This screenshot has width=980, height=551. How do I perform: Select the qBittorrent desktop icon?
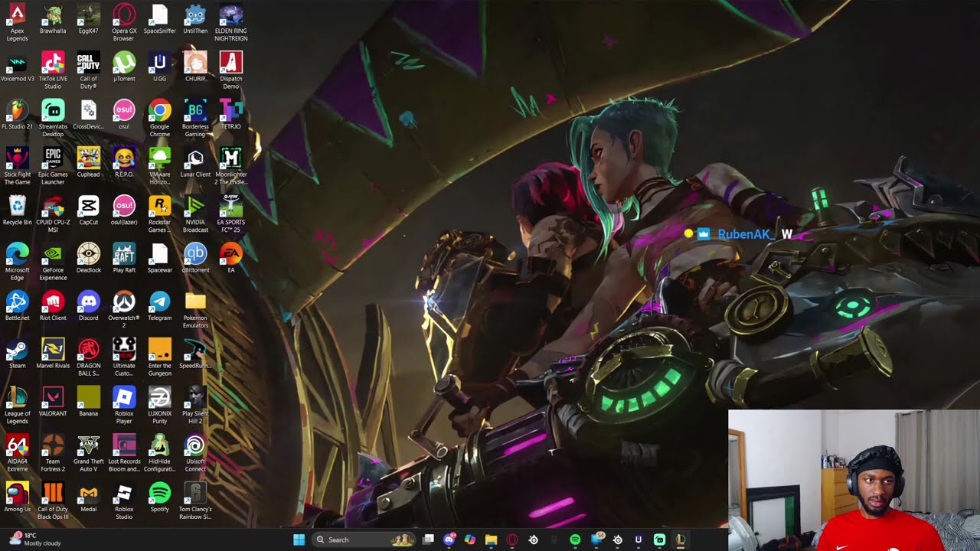coord(195,259)
